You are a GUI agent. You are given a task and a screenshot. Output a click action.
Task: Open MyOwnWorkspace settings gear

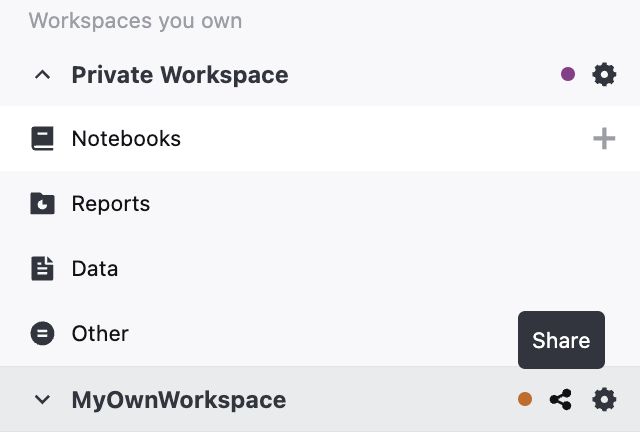tap(604, 400)
